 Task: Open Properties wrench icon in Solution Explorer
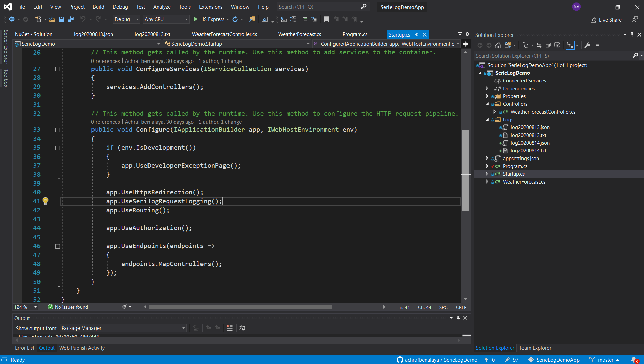click(587, 45)
